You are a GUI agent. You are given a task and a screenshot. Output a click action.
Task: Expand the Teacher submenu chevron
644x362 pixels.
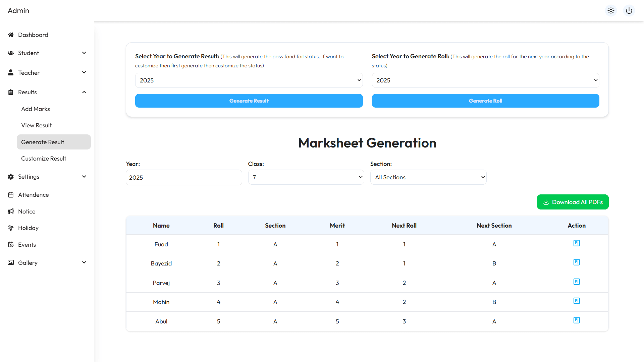click(x=84, y=72)
